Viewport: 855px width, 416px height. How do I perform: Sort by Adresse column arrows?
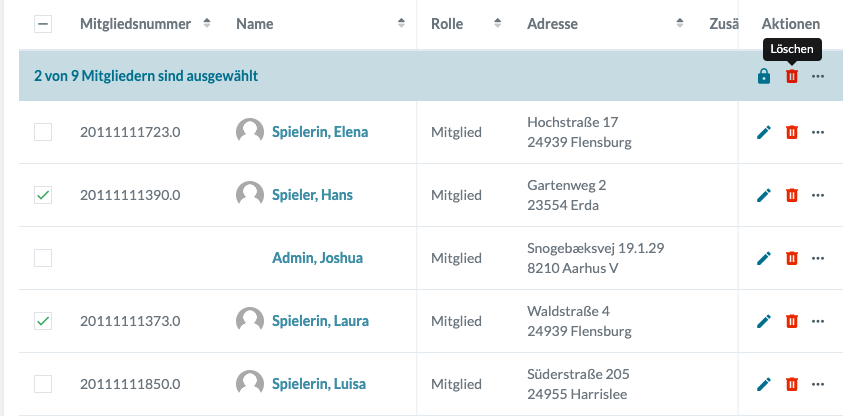(x=679, y=24)
